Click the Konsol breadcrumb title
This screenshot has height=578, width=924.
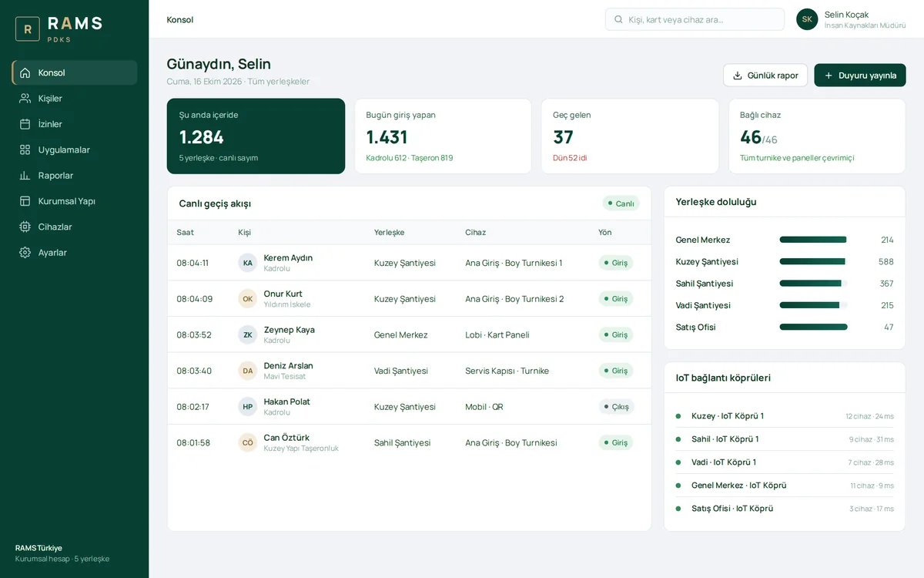pos(180,19)
